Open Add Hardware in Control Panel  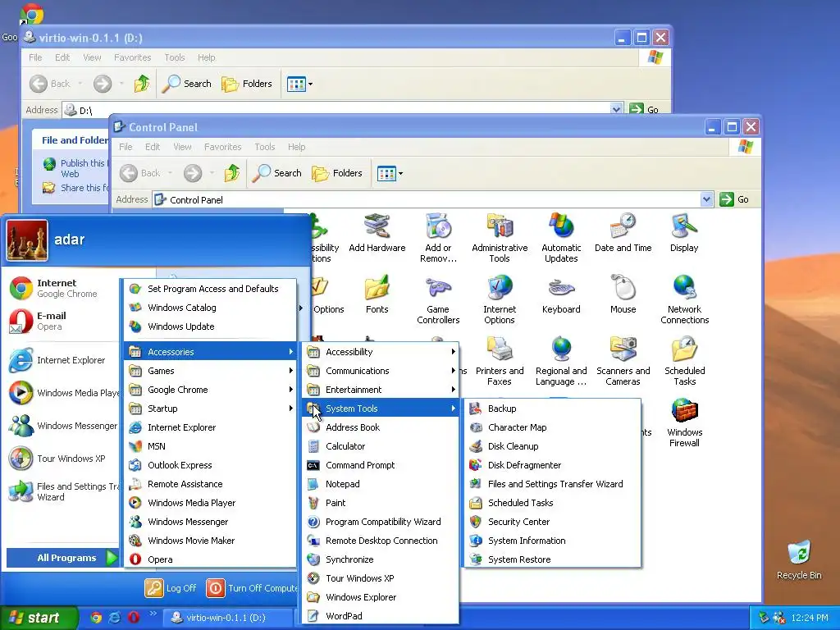[377, 234]
